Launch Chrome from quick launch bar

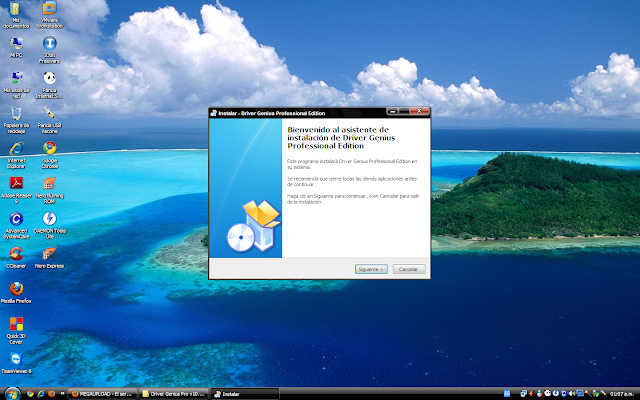pos(30,394)
